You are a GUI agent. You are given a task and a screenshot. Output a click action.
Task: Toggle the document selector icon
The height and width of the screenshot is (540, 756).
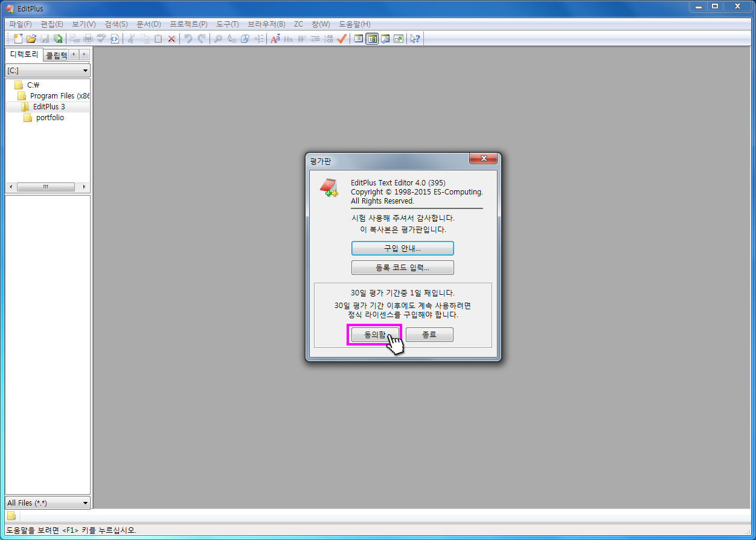(359, 39)
